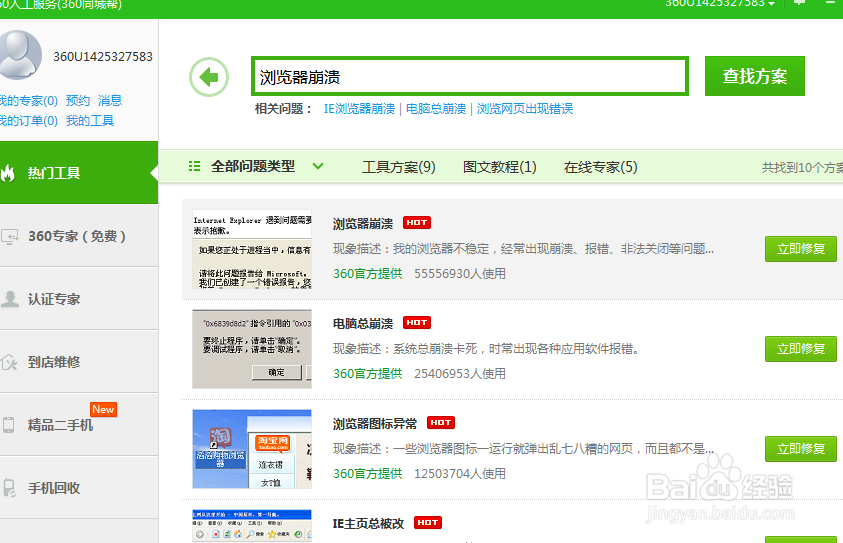This screenshot has height=543, width=843.
Task: Click the 查找方案 search button
Action: coord(755,76)
